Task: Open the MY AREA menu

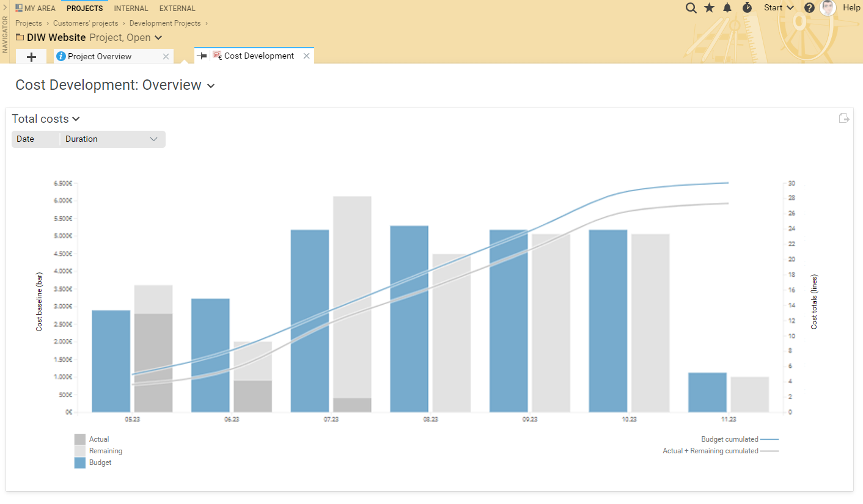Action: [x=35, y=9]
